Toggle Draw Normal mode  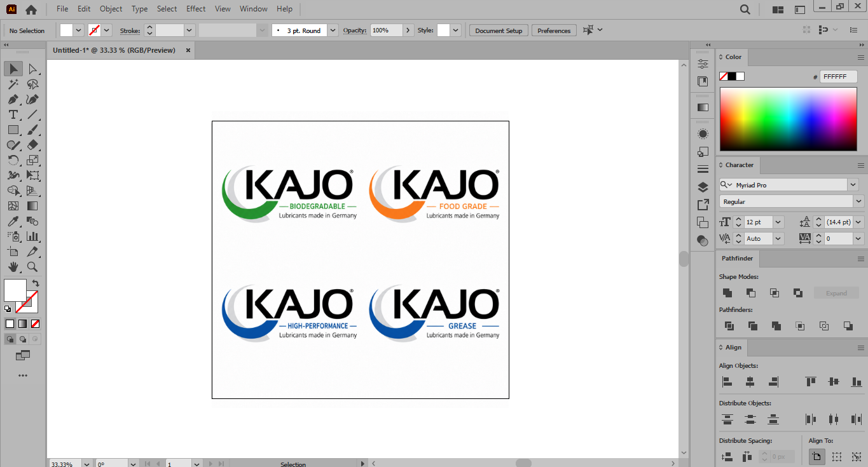10,339
